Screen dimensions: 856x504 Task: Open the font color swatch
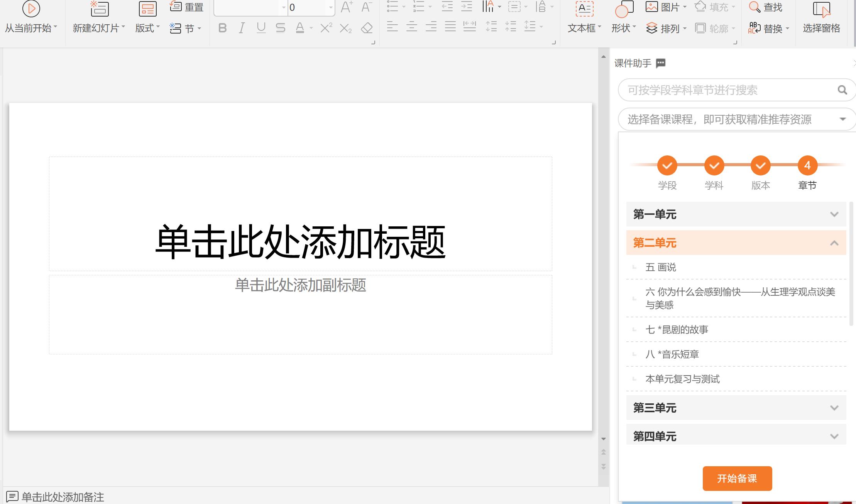pos(301,28)
